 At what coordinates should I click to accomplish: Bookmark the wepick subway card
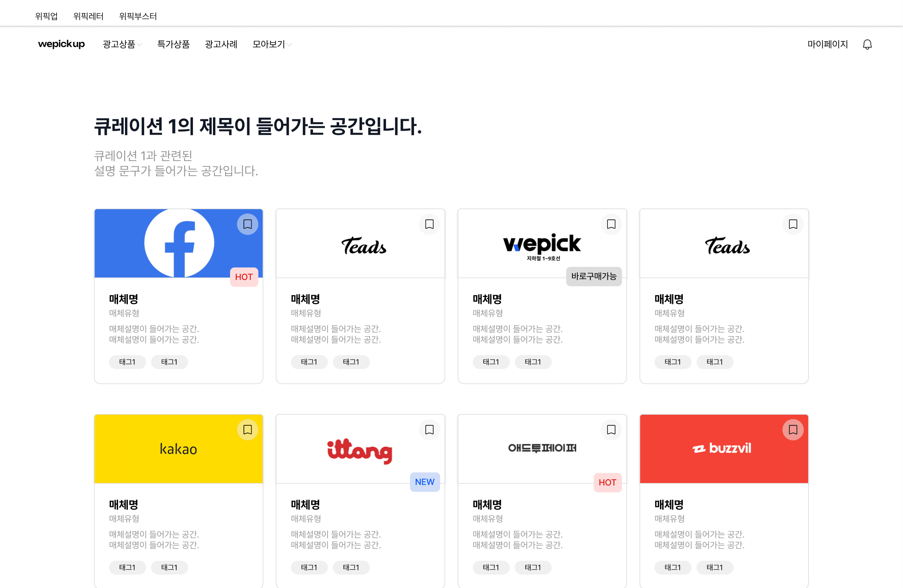pos(611,224)
